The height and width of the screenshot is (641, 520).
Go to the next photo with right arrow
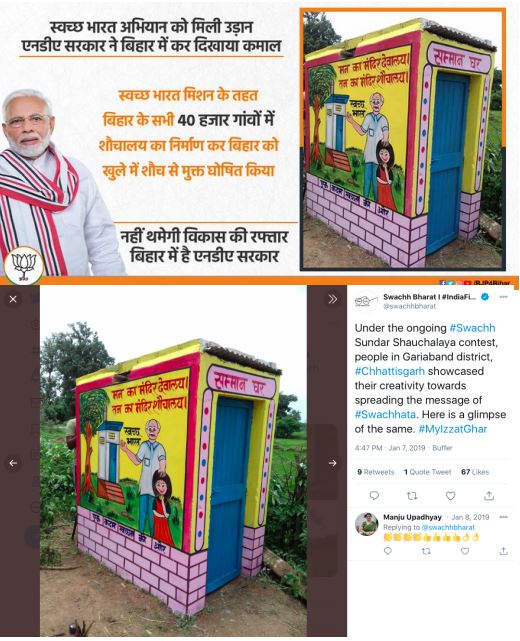pyautogui.click(x=333, y=463)
